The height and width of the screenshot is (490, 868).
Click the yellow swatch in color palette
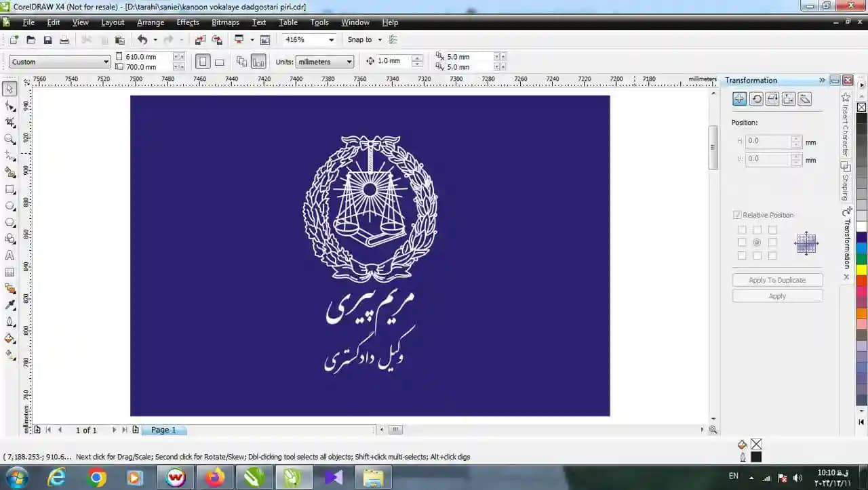pyautogui.click(x=861, y=270)
